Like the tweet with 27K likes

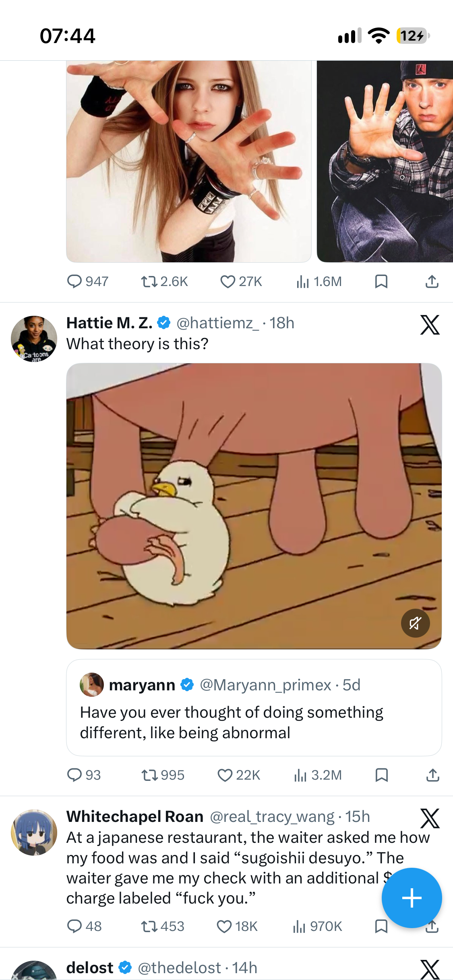241,281
